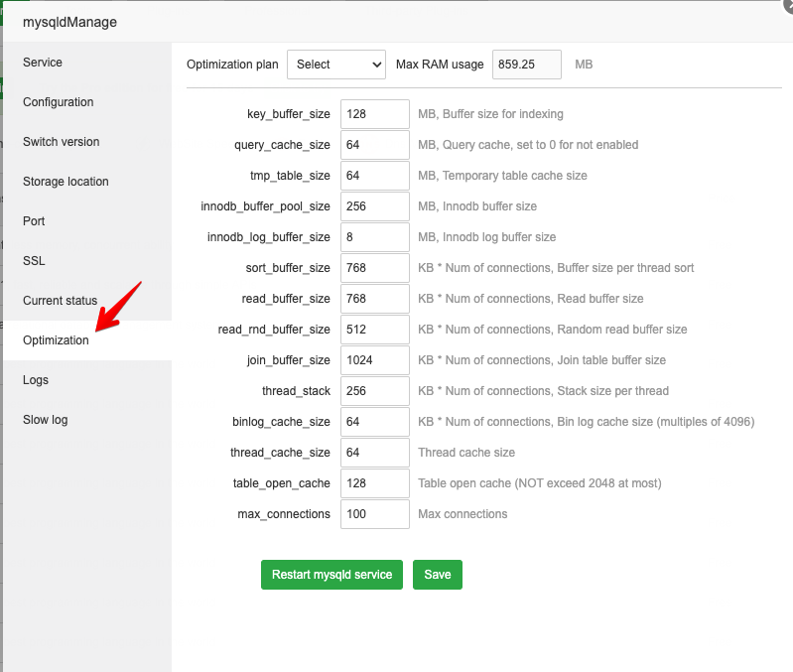The image size is (793, 672).
Task: Edit the innodb_buffer_pool_size field
Action: coord(374,206)
